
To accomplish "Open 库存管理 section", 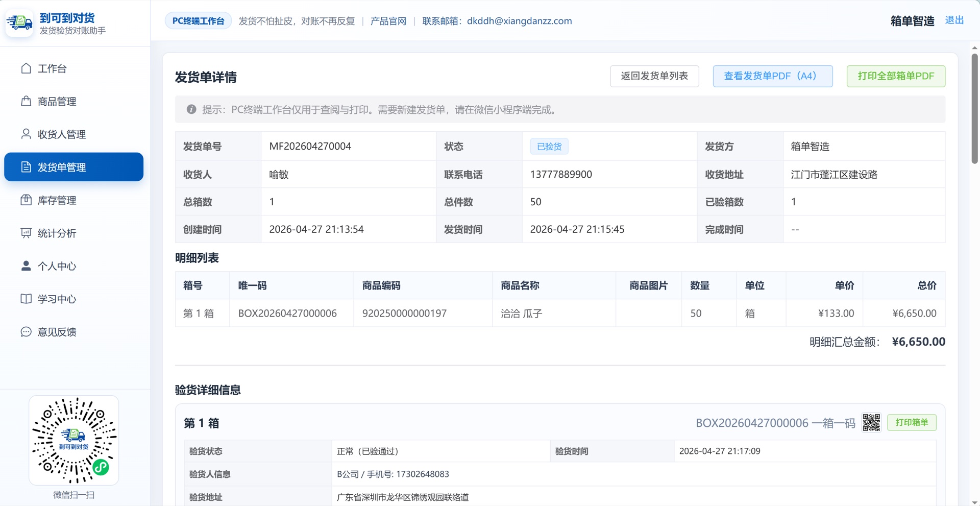I will click(73, 200).
